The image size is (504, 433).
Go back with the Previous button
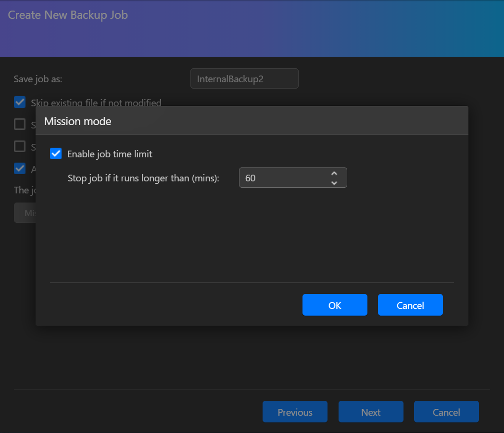pyautogui.click(x=295, y=412)
